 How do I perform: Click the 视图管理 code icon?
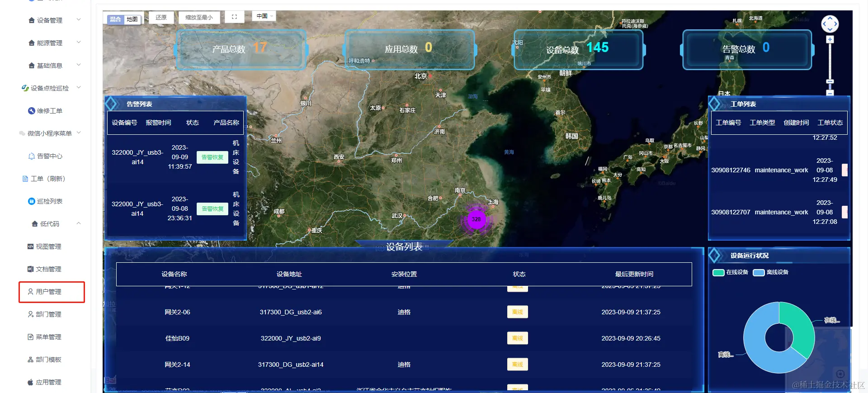[30, 246]
